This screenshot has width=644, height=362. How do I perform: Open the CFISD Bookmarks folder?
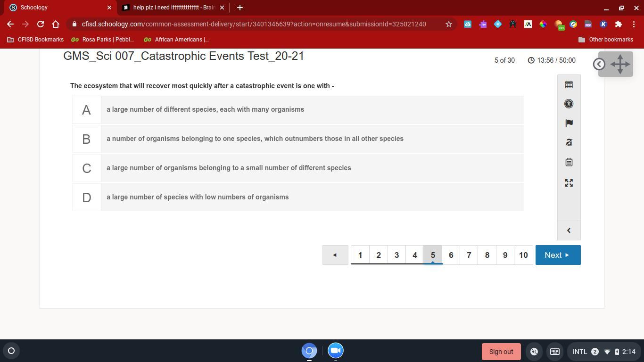35,40
